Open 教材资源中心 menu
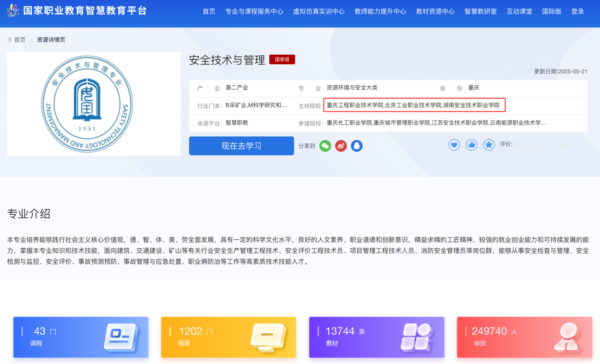 (x=435, y=11)
